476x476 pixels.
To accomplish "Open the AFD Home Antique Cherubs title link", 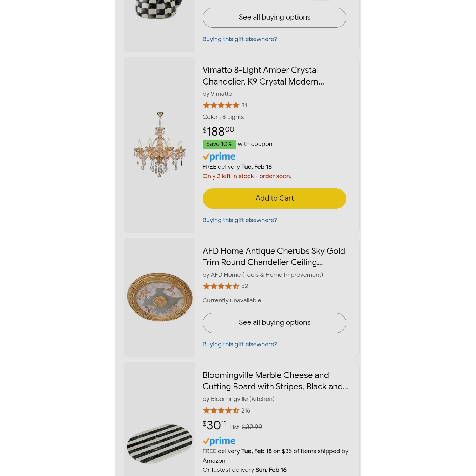I will (274, 257).
